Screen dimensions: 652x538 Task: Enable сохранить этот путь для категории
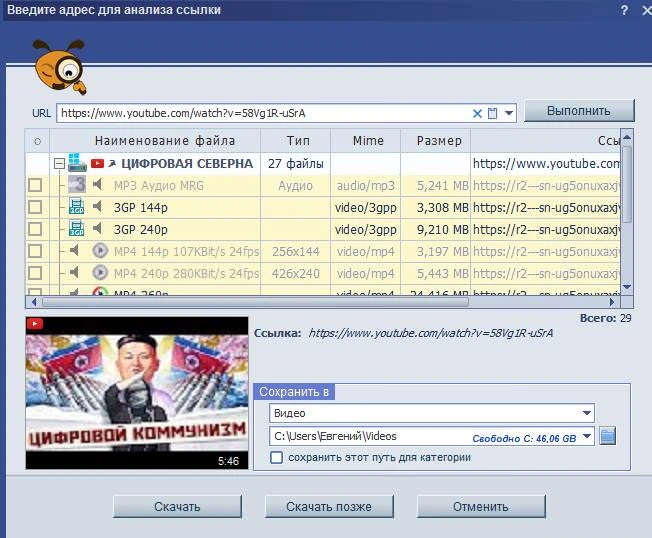[277, 458]
